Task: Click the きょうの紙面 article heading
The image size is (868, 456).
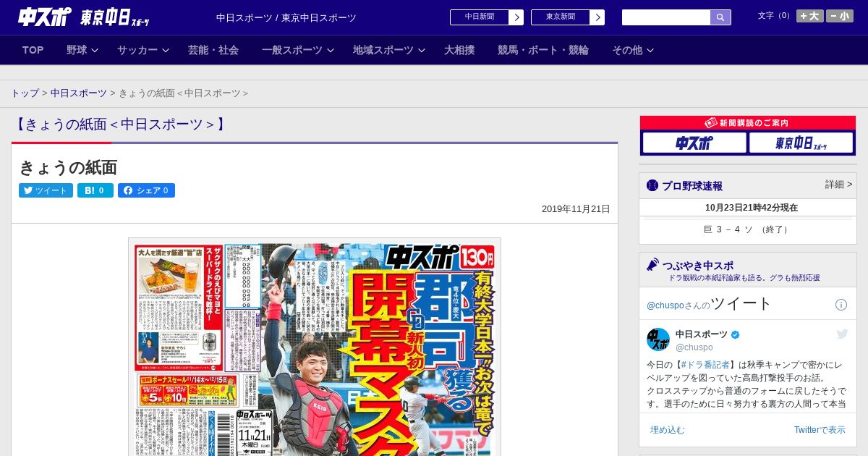Action: pos(68,167)
